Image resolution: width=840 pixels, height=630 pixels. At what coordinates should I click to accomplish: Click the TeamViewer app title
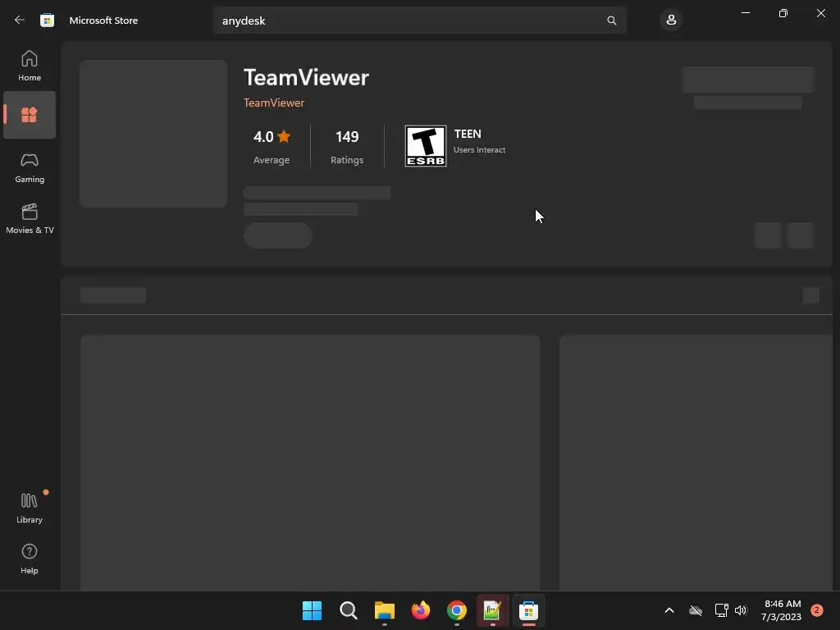[x=307, y=78]
